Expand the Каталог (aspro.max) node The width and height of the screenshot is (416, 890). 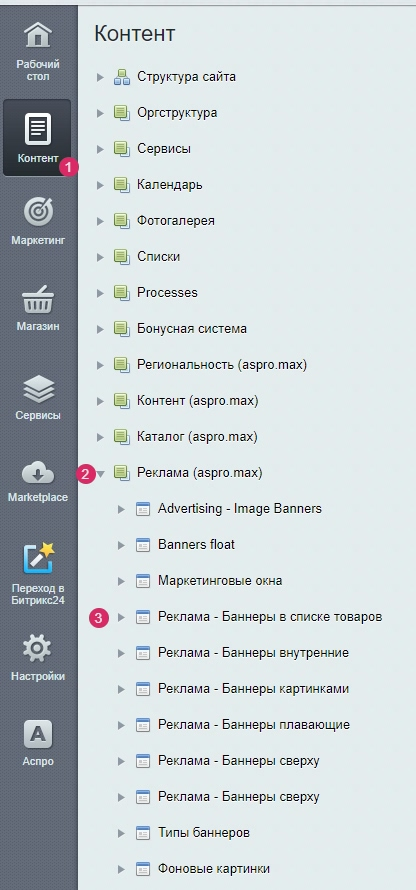coord(100,437)
